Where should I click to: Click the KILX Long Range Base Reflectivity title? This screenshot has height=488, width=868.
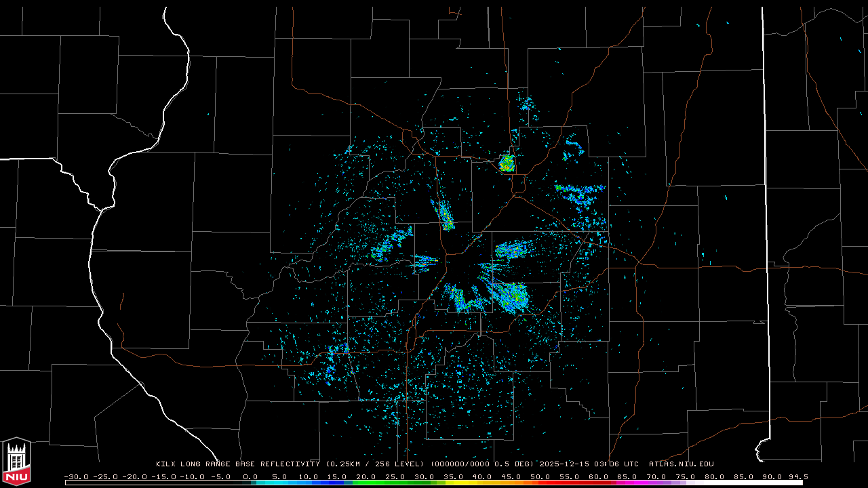[x=237, y=464]
